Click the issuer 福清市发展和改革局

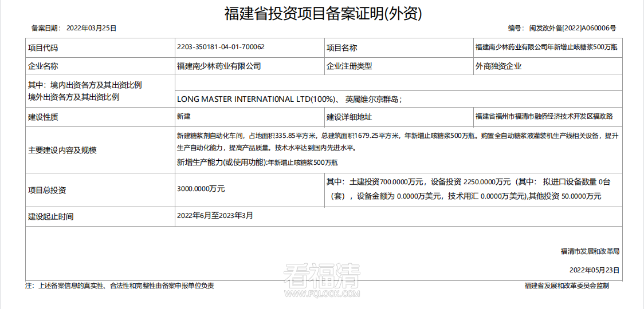[x=590, y=252]
